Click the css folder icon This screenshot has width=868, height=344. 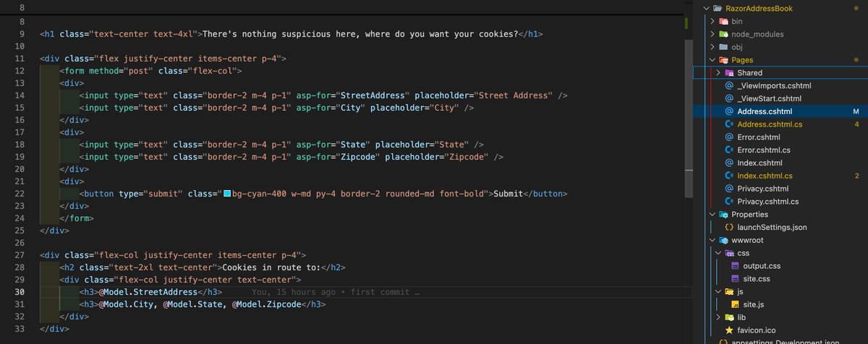point(730,253)
